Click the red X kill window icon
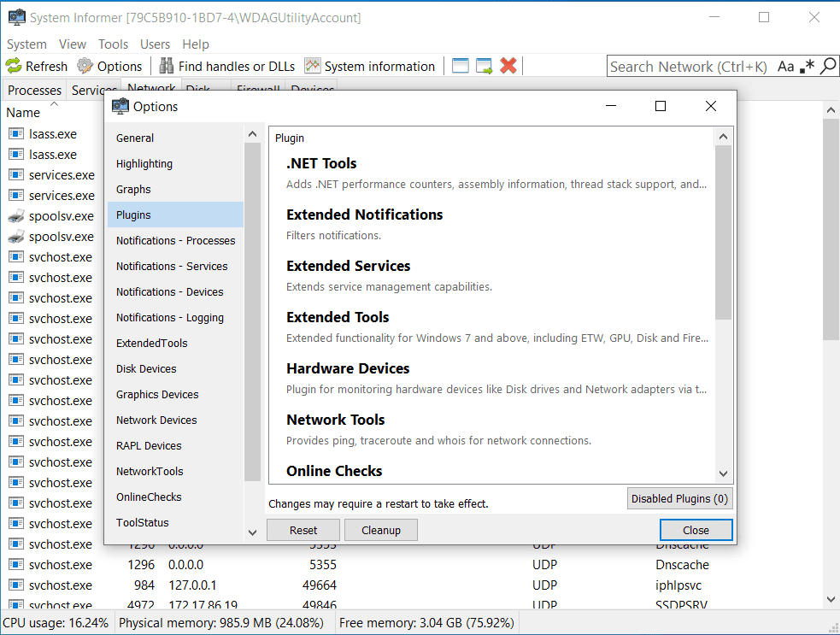 (x=508, y=66)
